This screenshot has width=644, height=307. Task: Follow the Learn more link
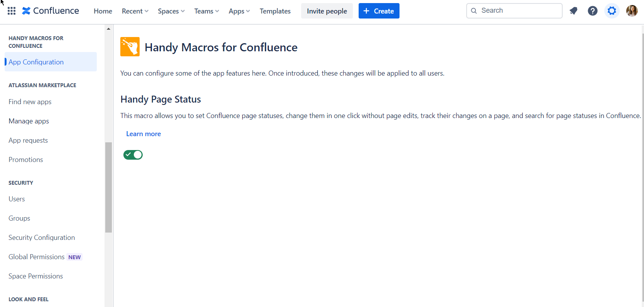tap(143, 134)
